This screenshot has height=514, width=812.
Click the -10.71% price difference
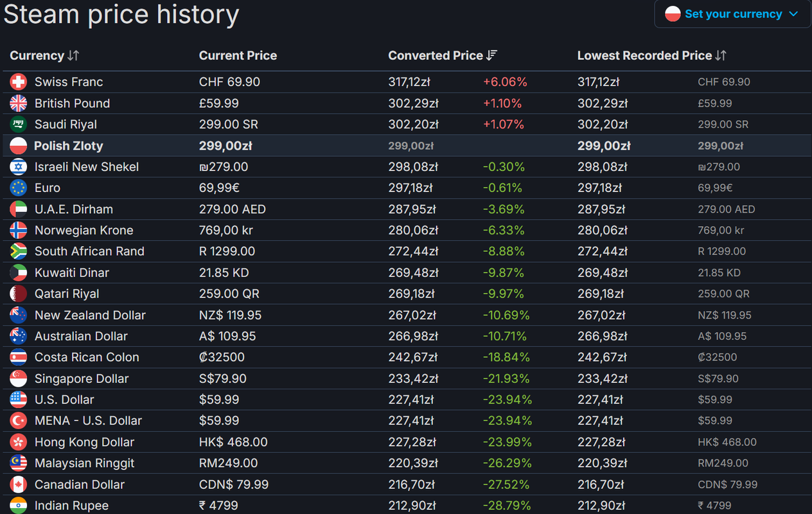505,336
